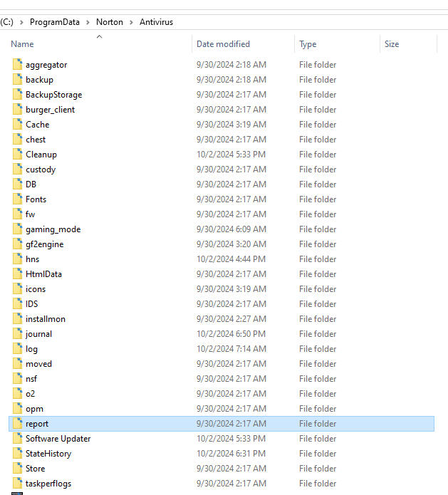
Task: Select the gaming_mode folder name
Action: [x=53, y=229]
